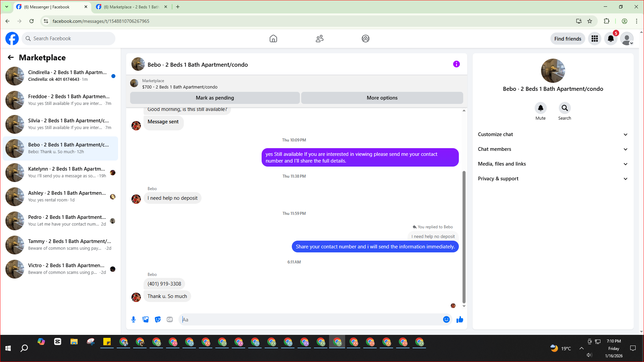Click More options button
This screenshot has height=362, width=644.
tap(382, 98)
